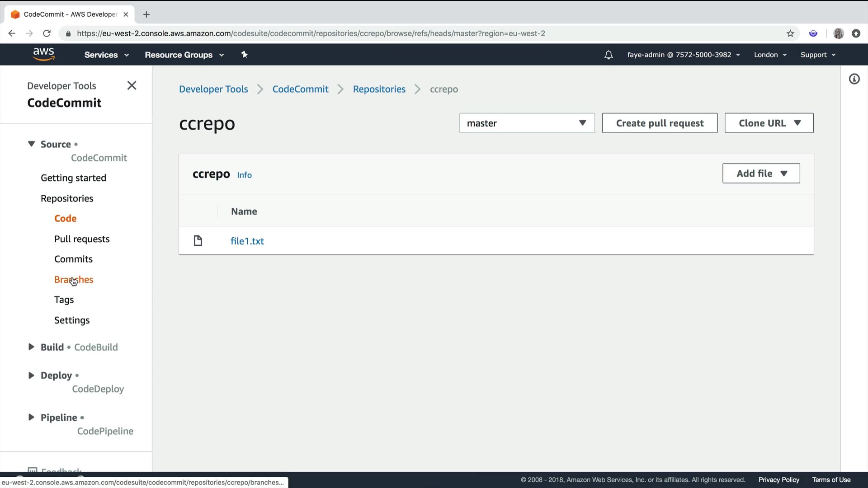868x488 pixels.
Task: Click the AWS logo home icon
Action: pos(43,54)
